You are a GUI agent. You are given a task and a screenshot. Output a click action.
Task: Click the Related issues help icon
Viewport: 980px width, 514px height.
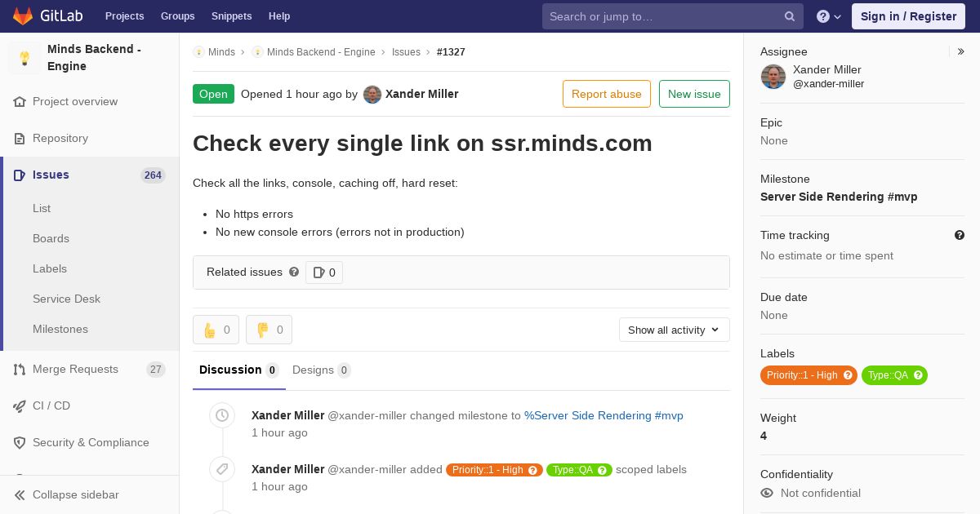pyautogui.click(x=294, y=273)
